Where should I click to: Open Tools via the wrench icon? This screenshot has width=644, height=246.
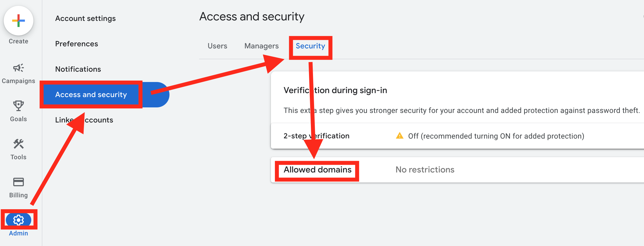[19, 144]
